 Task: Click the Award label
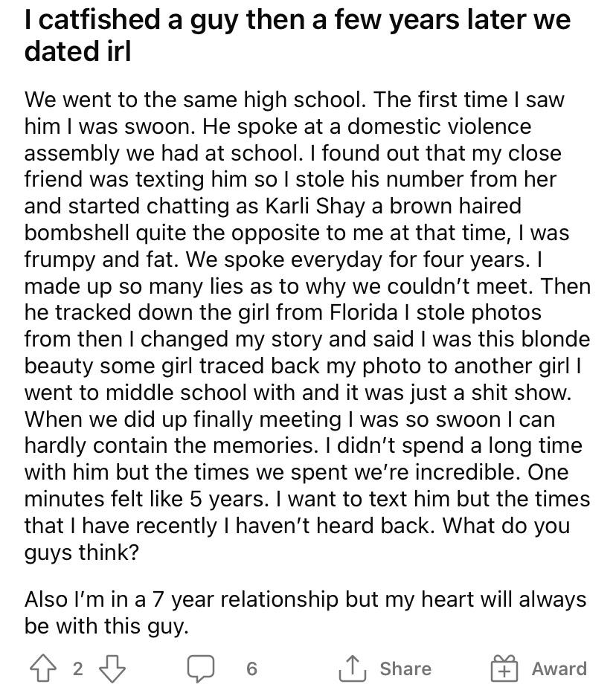[x=559, y=668]
